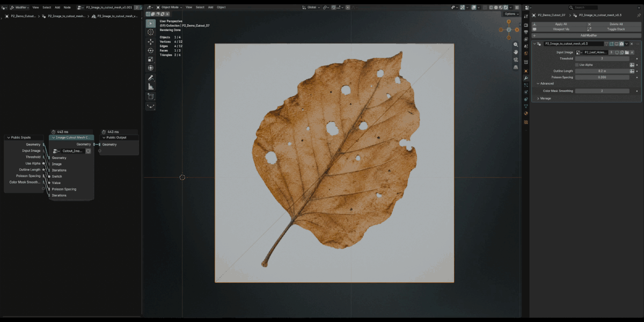Viewport: 644px width, 322px height.
Task: Open the Physics properties tab
Action: pos(525,92)
